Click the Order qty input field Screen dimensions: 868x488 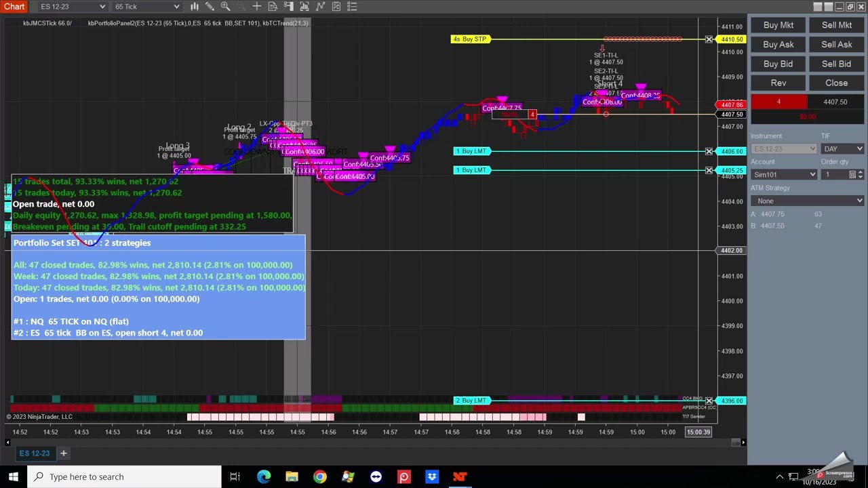click(833, 175)
